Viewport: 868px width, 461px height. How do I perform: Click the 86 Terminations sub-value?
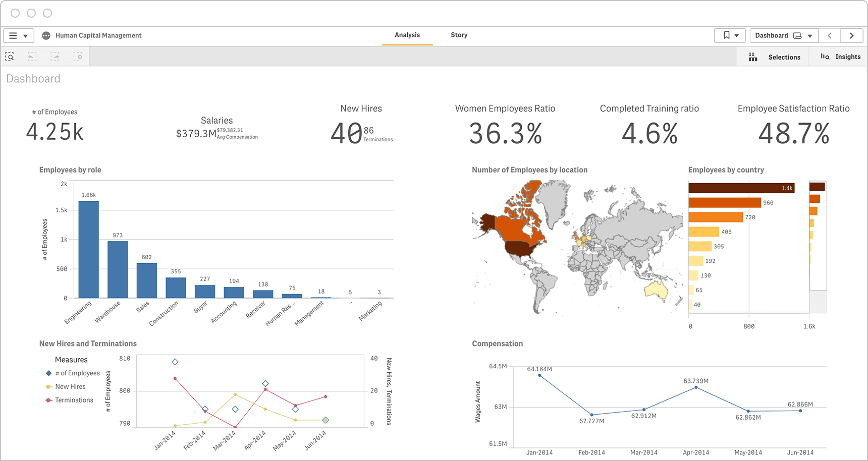pos(377,134)
